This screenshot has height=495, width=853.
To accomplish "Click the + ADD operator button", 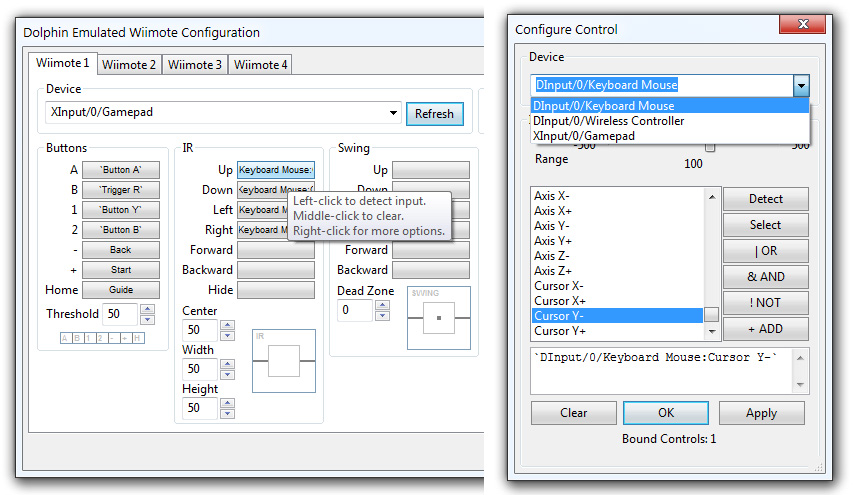I will (x=765, y=329).
